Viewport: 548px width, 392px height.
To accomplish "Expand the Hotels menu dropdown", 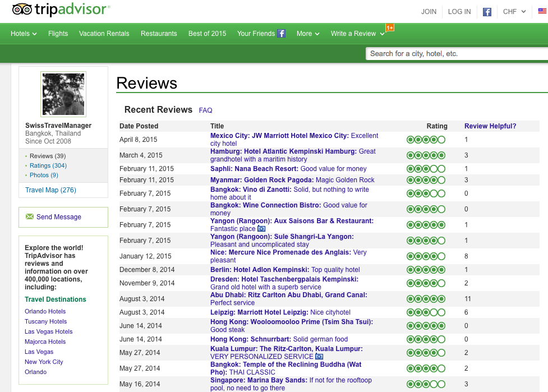I will (x=24, y=34).
